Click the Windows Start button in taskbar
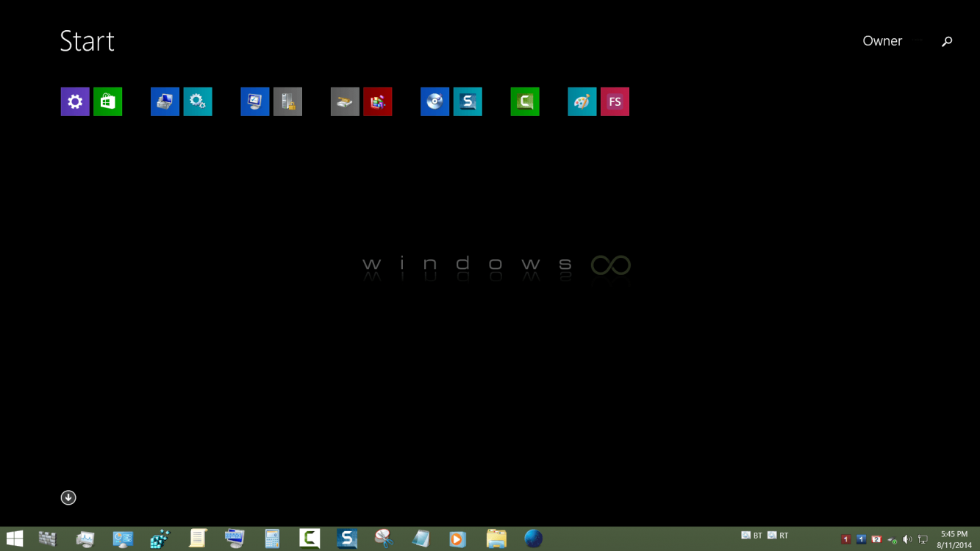The image size is (980, 551). click(x=14, y=539)
